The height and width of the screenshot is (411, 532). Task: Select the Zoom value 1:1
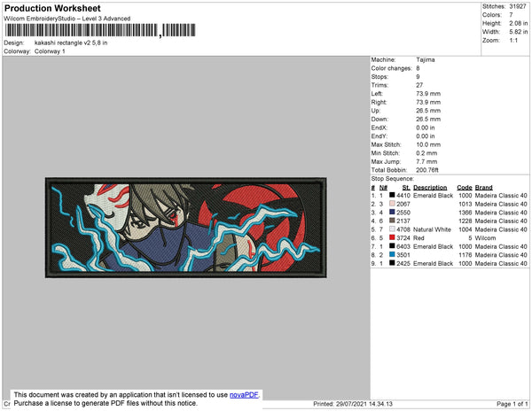point(513,41)
